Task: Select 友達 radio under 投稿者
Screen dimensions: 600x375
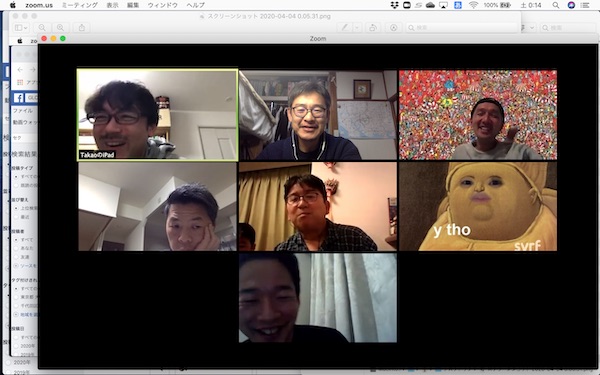Action: coord(16,257)
